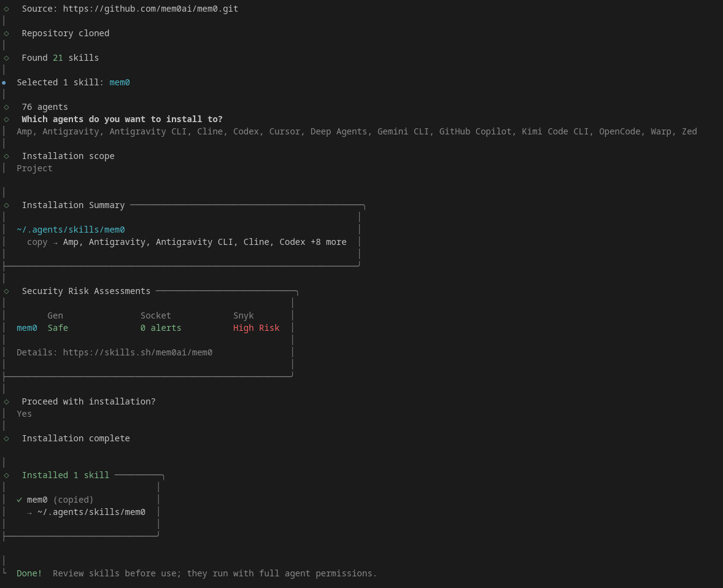
Task: Click the green checkmark beside mem0 (copied)
Action: 20,500
